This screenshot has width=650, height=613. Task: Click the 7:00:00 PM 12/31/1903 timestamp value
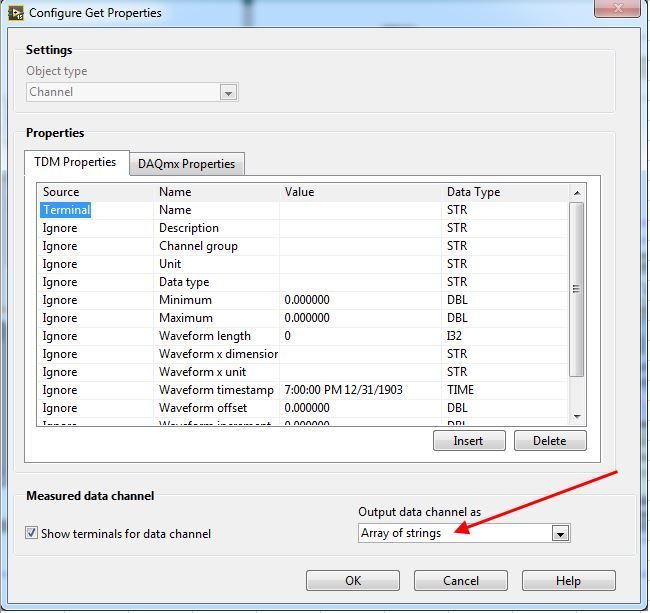343,390
